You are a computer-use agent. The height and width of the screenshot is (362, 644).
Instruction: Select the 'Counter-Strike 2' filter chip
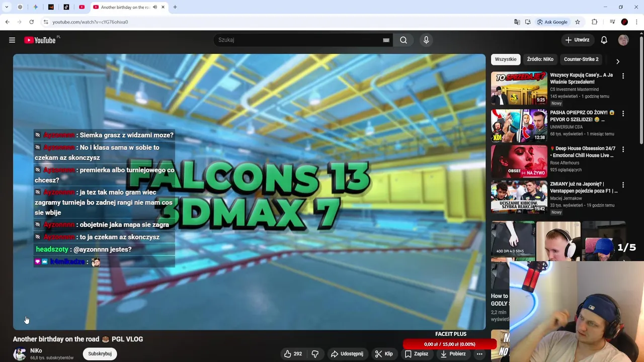(x=581, y=59)
